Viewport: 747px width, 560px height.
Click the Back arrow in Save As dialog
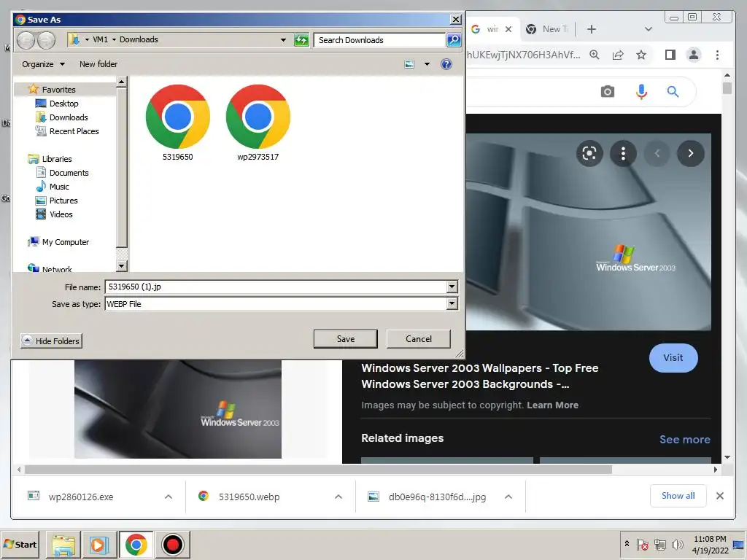click(x=26, y=40)
